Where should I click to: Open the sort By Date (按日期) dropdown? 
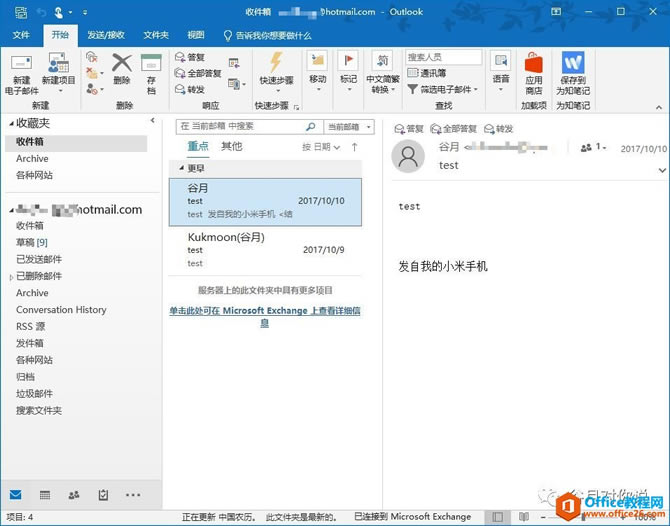click(321, 147)
